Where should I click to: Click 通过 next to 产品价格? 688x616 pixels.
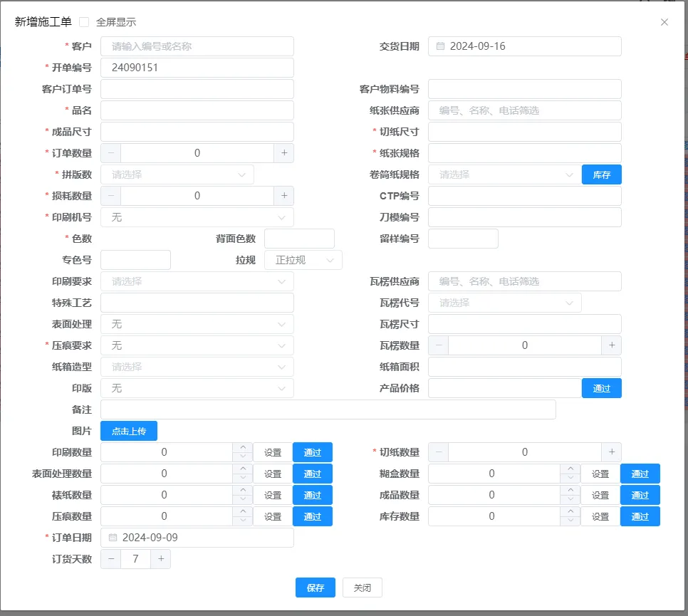point(602,388)
